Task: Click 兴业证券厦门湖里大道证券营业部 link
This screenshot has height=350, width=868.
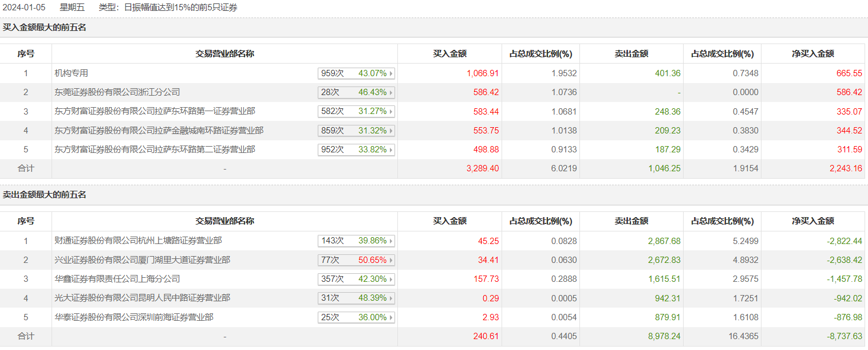Action: click(142, 260)
